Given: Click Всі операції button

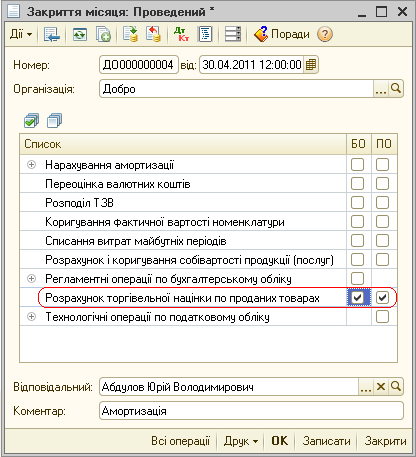Looking at the screenshot, I should (180, 441).
